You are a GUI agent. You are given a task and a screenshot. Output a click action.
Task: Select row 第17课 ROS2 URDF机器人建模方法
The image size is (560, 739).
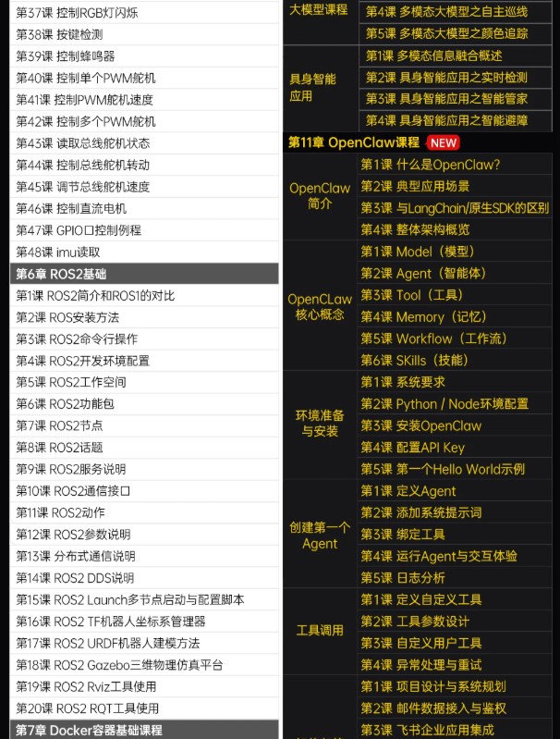tap(144, 643)
